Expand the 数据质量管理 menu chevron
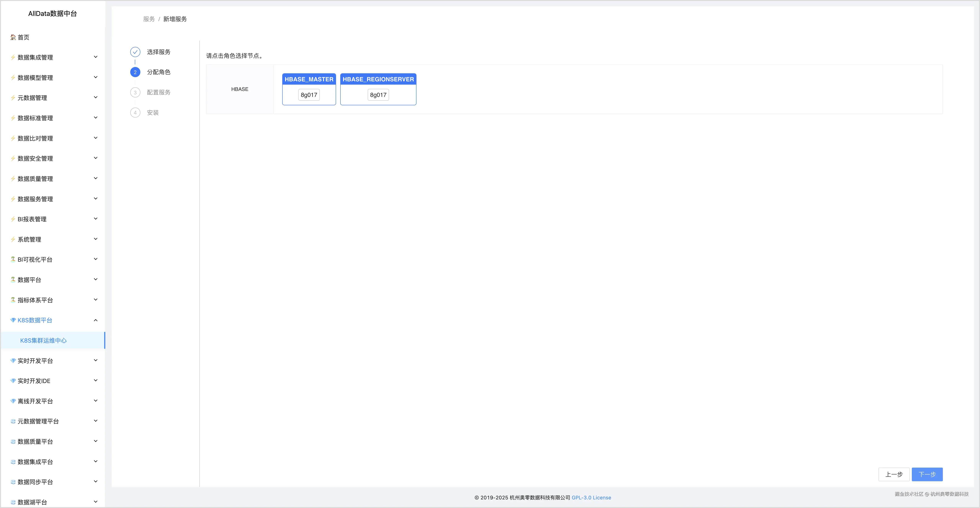The image size is (980, 508). tap(96, 178)
